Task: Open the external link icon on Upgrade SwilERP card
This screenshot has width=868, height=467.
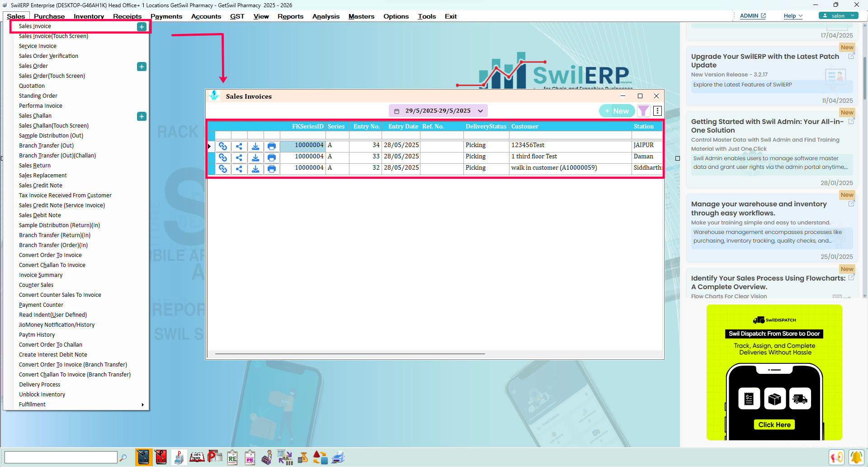Action: click(851, 56)
